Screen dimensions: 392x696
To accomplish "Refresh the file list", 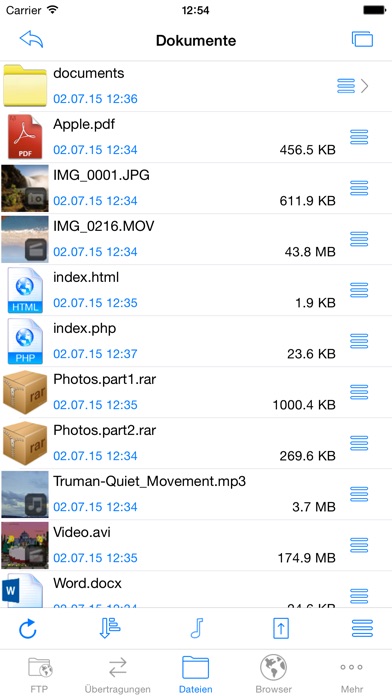I will pyautogui.click(x=28, y=629).
